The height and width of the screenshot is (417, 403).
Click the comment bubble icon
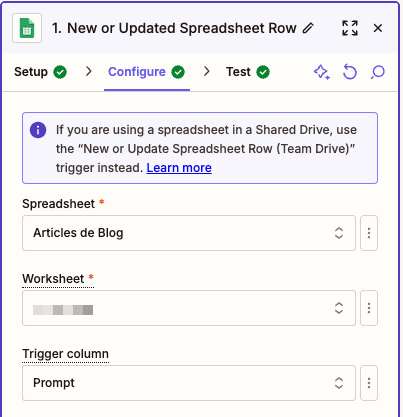(x=378, y=72)
